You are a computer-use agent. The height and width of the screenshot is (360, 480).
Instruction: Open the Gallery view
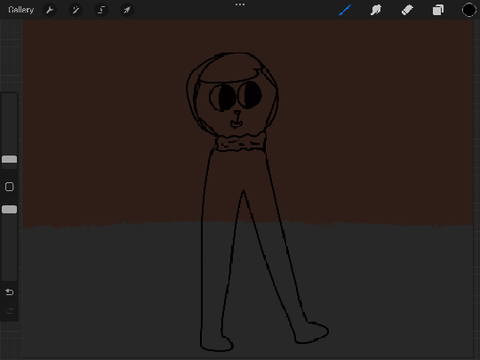pyautogui.click(x=21, y=10)
